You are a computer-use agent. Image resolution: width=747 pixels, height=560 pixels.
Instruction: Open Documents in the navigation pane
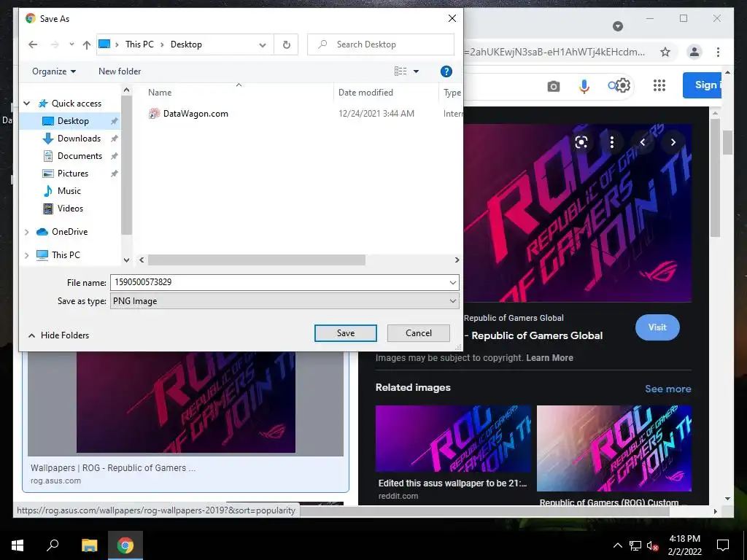coord(79,156)
